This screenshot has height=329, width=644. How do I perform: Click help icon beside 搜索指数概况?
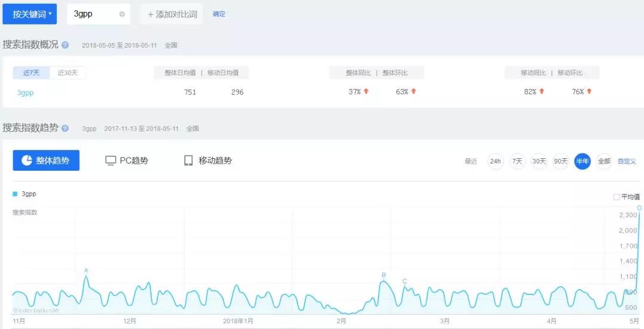pyautogui.click(x=65, y=45)
